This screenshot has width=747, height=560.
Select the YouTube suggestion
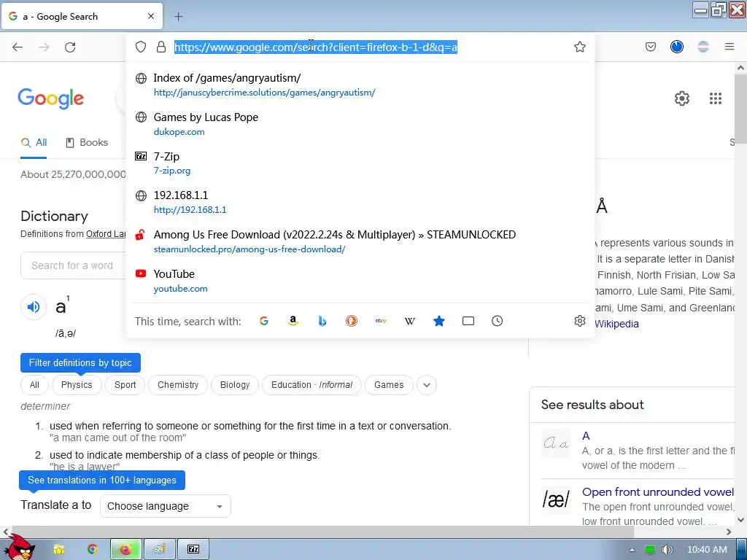pos(360,281)
